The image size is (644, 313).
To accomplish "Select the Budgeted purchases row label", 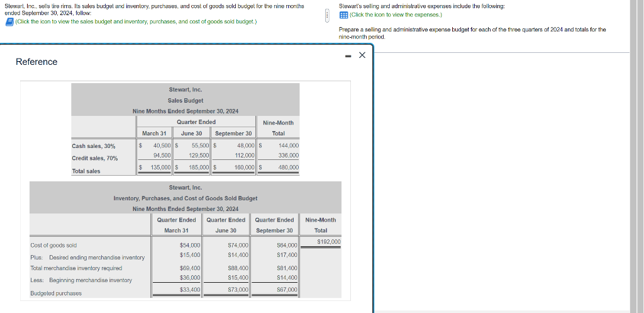I will [56, 293].
